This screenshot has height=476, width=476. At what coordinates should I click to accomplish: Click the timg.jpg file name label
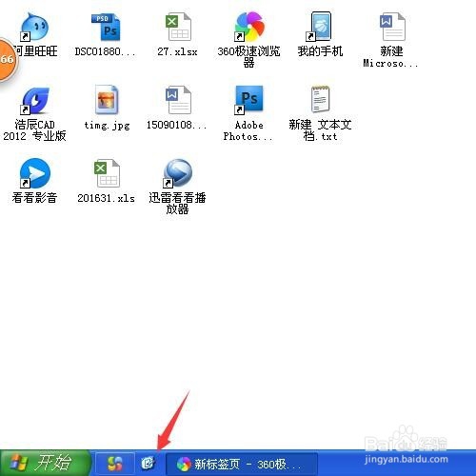(107, 125)
